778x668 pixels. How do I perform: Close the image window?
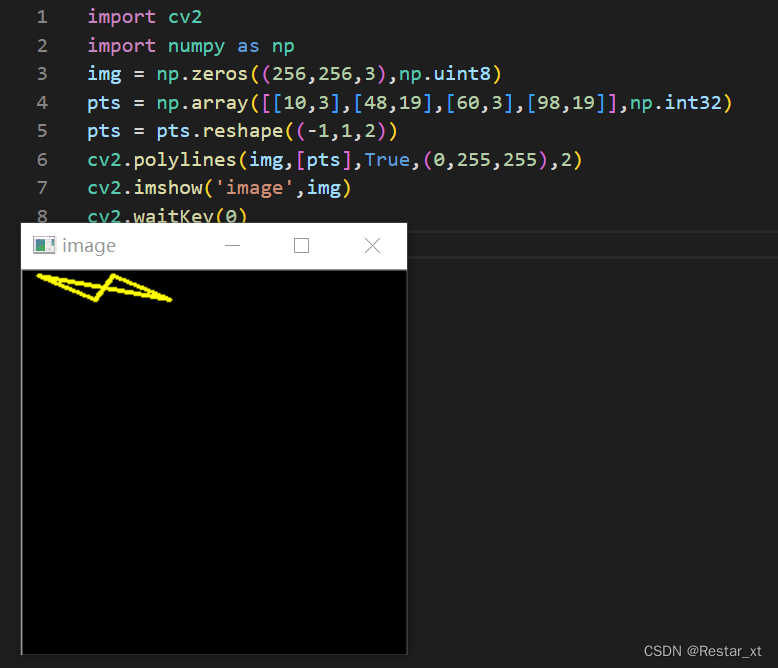(372, 246)
